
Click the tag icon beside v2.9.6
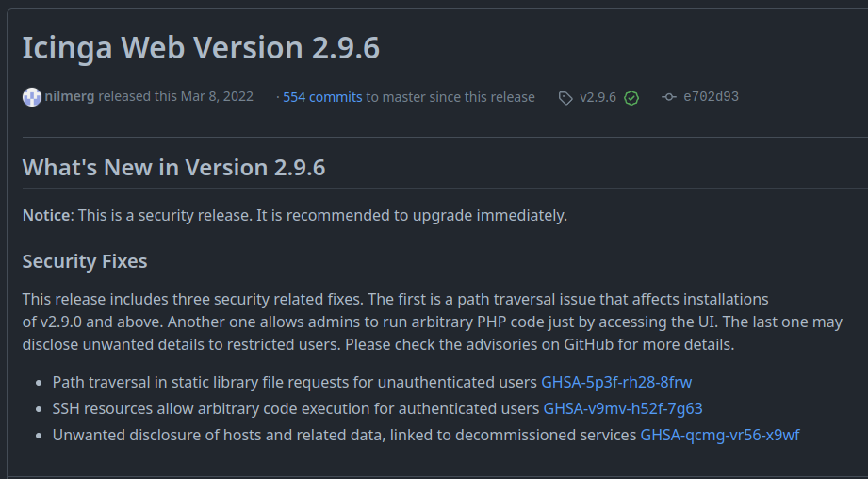pos(565,97)
